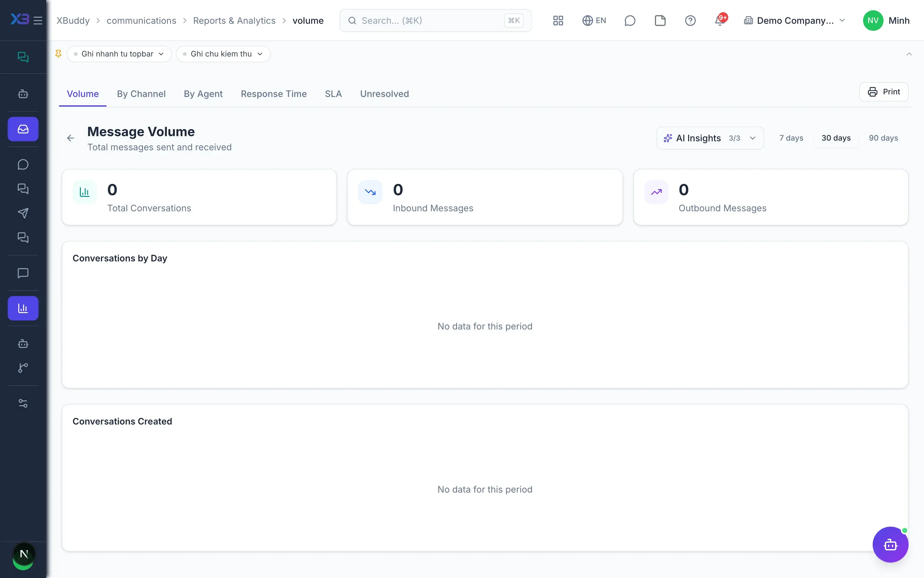Expand the AI Insights 3/3 dropdown
The image size is (924, 578).
pos(710,138)
